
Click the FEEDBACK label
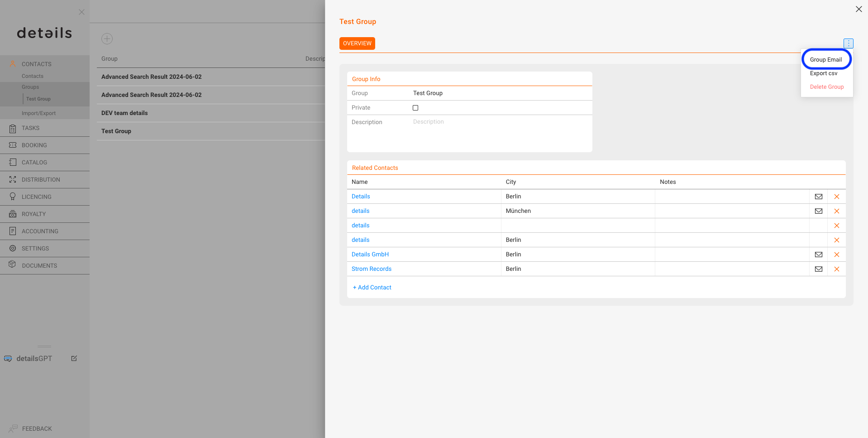point(37,428)
